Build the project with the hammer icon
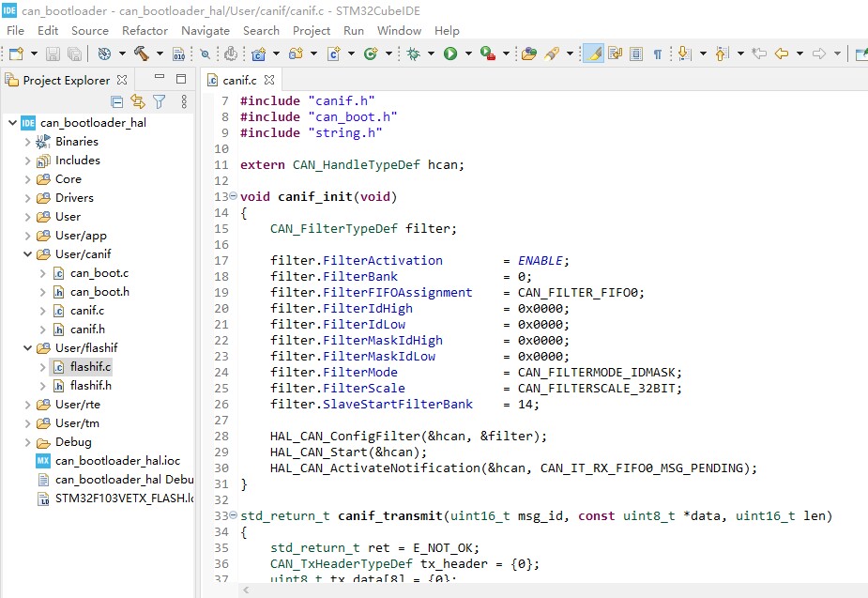The width and height of the screenshot is (868, 598). pyautogui.click(x=141, y=54)
